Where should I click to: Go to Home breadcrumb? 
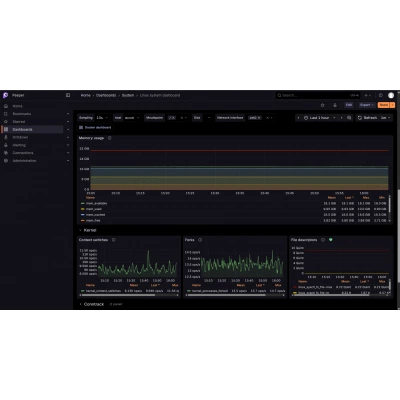(86, 95)
